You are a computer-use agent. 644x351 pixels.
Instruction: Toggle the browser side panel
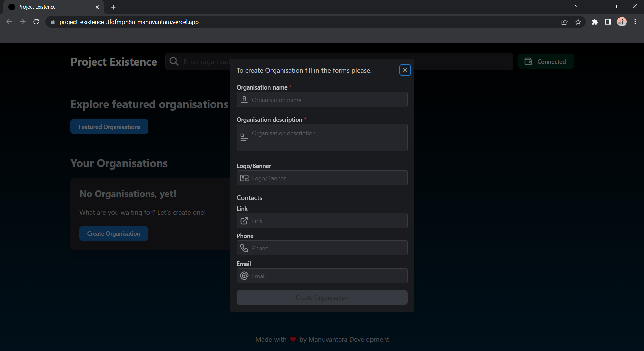tap(608, 22)
